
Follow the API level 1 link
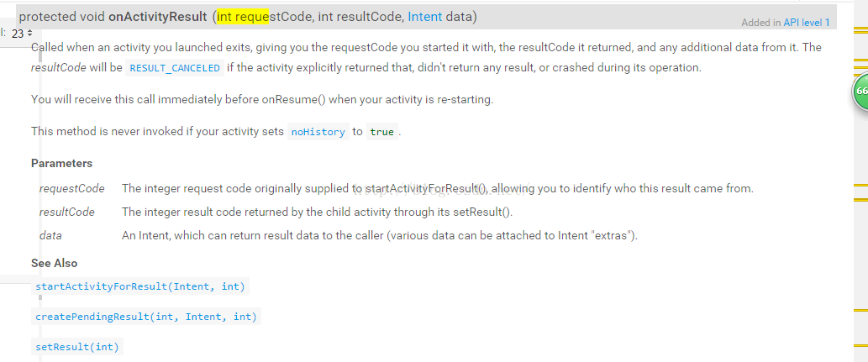click(x=807, y=23)
